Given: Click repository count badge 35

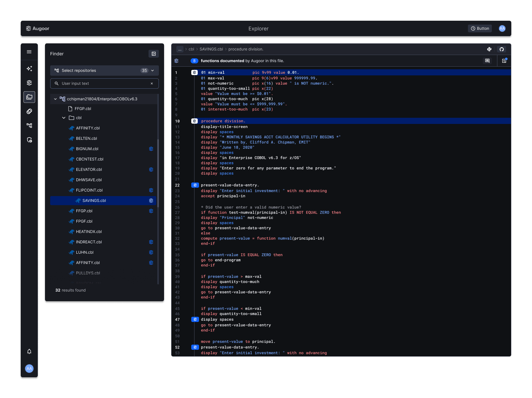Looking at the screenshot, I should click(144, 71).
